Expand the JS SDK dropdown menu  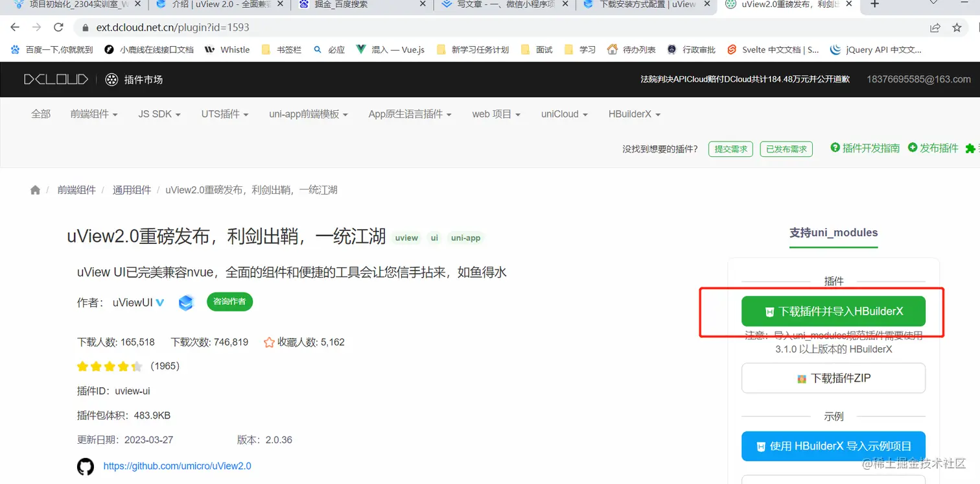click(159, 114)
